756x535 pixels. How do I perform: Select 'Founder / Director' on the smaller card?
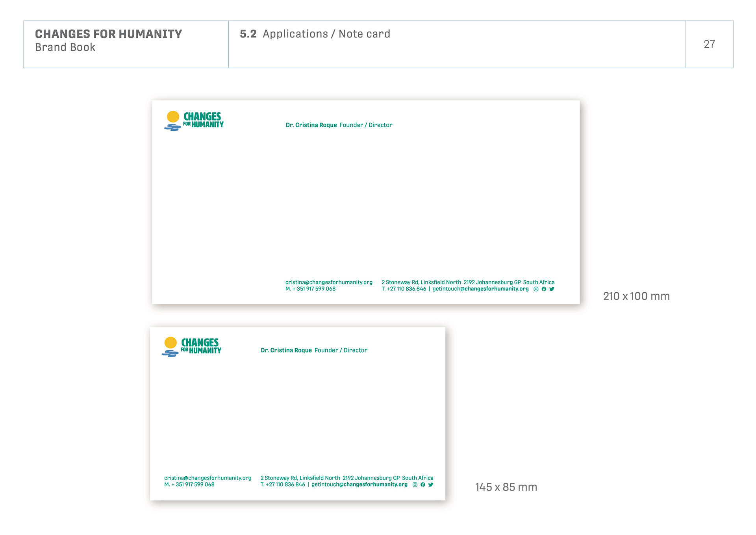click(341, 351)
